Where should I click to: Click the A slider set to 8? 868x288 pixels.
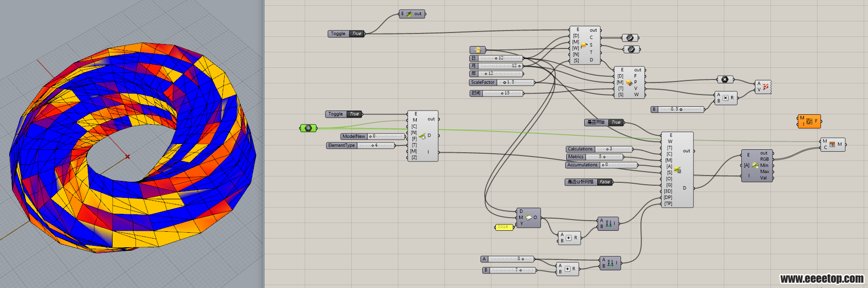coord(508,259)
